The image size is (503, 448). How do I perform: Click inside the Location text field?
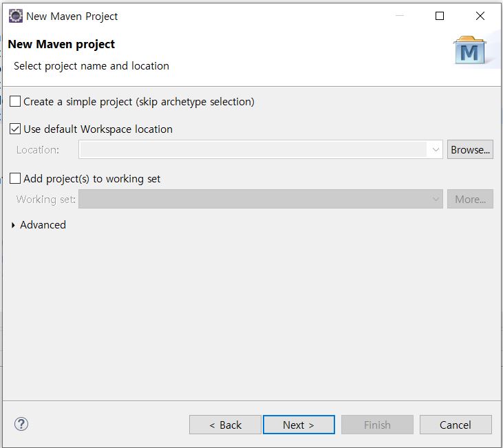[253, 149]
